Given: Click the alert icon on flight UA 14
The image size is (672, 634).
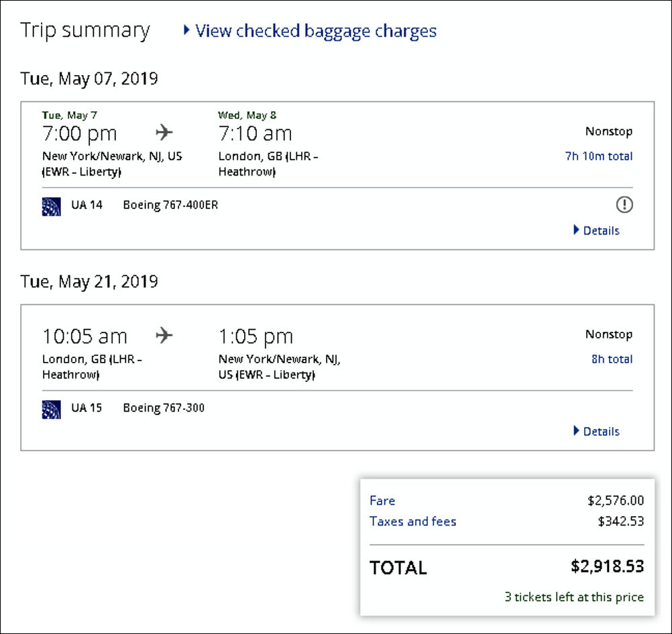Looking at the screenshot, I should point(624,205).
